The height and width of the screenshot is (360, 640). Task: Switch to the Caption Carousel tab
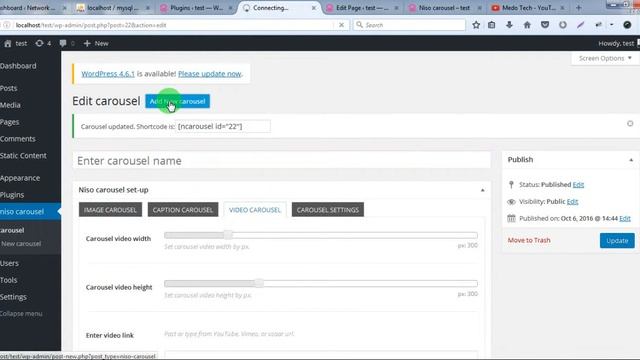(183, 210)
